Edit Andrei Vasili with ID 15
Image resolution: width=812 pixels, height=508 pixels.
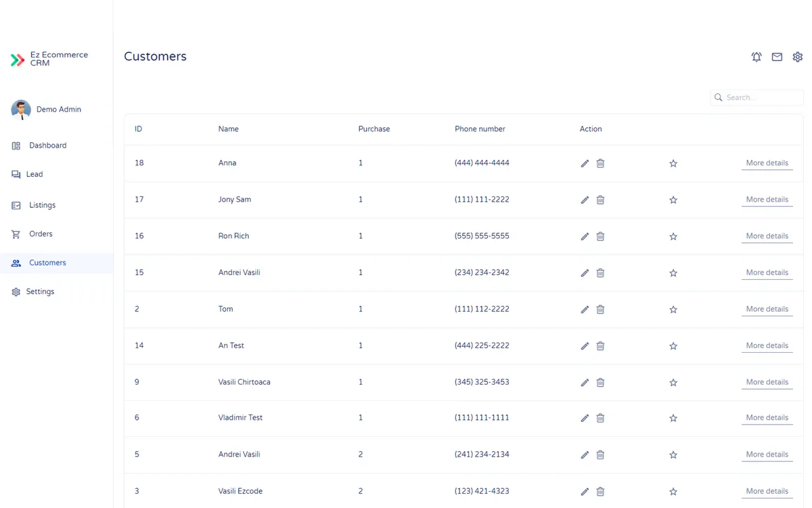[x=585, y=273]
